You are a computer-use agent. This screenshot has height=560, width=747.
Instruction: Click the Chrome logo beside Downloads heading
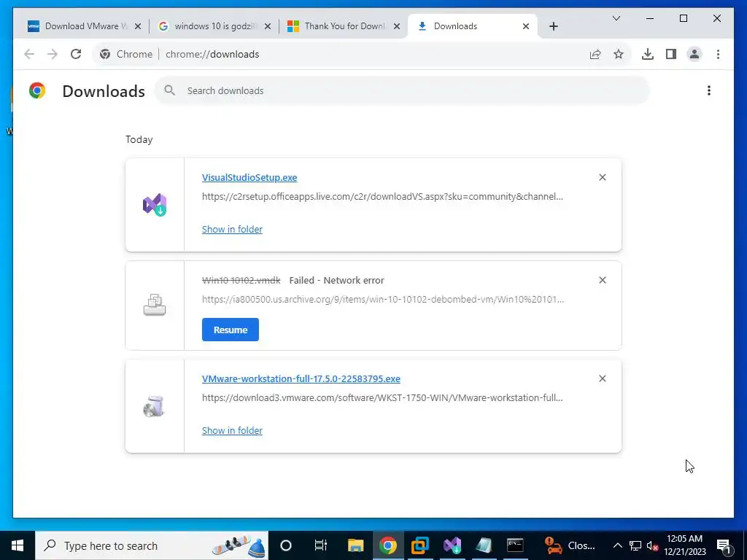(x=37, y=90)
